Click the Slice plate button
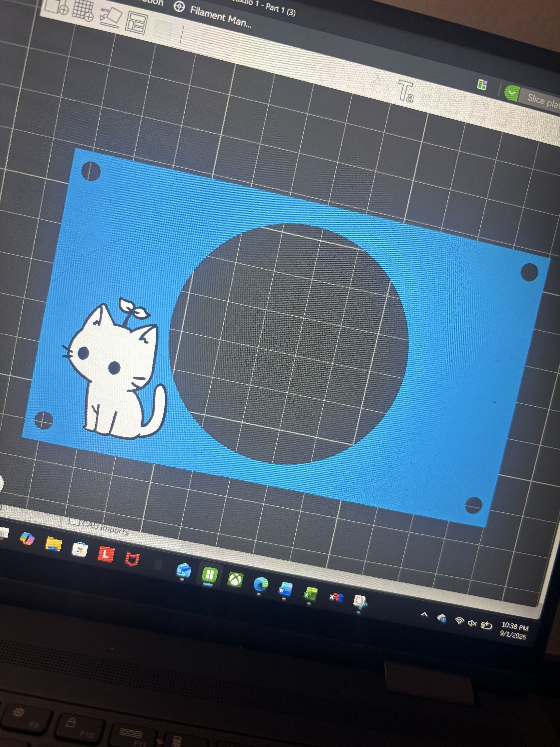This screenshot has height=747, width=560. 543,101
